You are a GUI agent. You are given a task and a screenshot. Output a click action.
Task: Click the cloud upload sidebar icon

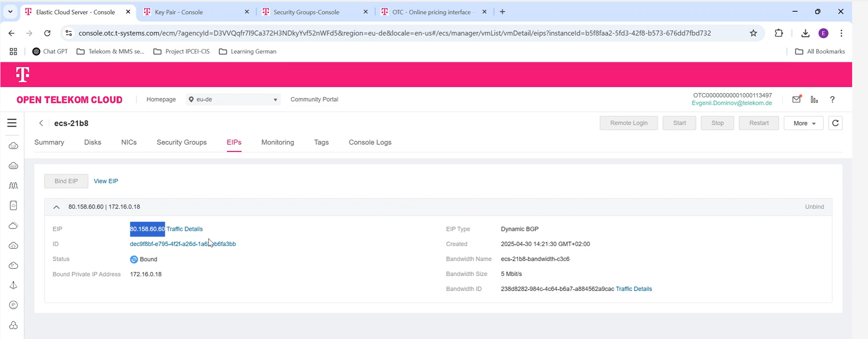[13, 246]
